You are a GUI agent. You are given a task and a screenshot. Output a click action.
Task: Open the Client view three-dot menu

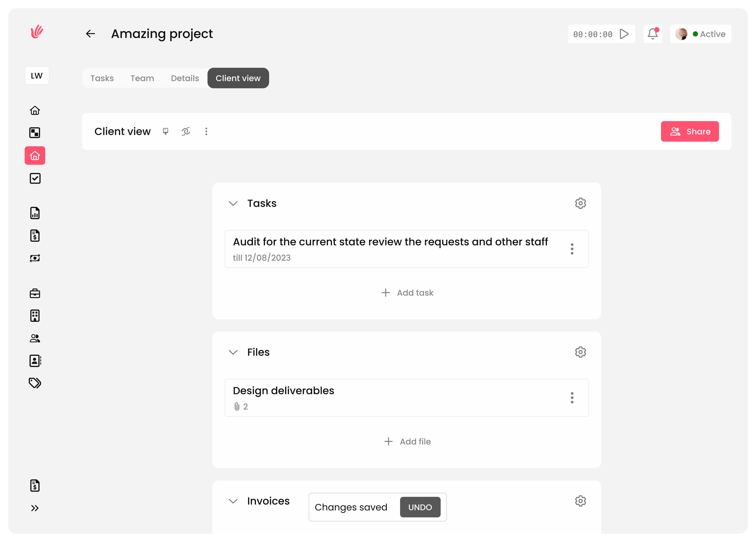point(206,131)
